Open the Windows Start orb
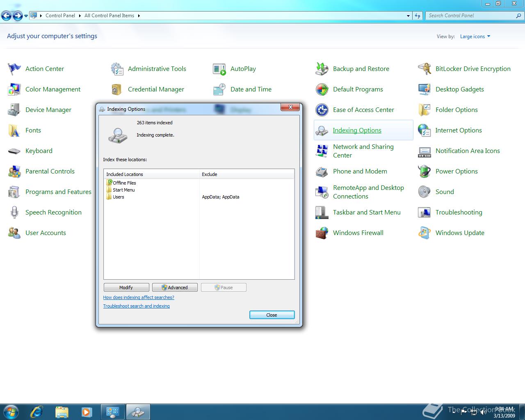 (x=11, y=411)
